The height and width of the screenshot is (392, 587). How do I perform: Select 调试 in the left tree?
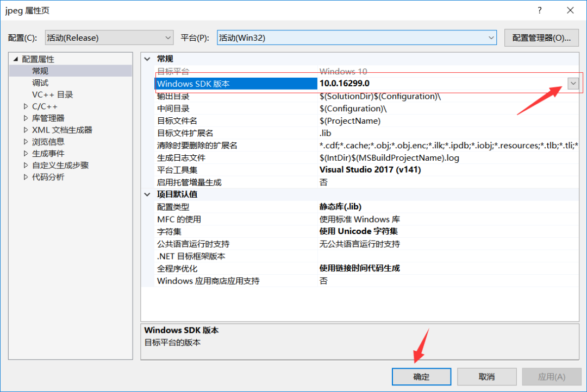(40, 83)
